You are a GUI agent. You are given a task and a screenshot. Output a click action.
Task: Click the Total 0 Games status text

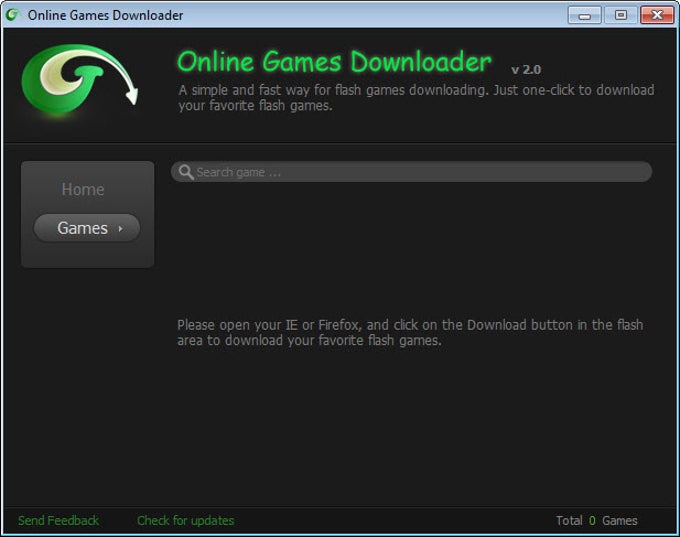[x=597, y=520]
